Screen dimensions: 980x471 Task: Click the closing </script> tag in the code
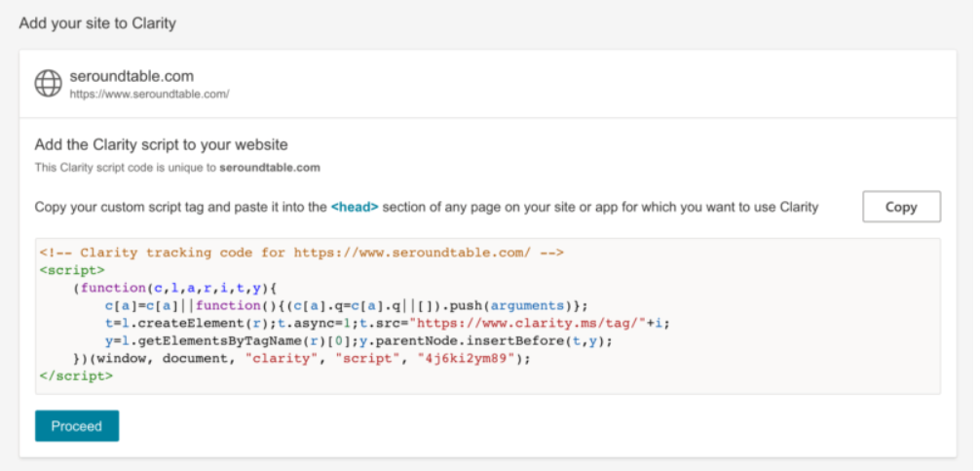76,375
